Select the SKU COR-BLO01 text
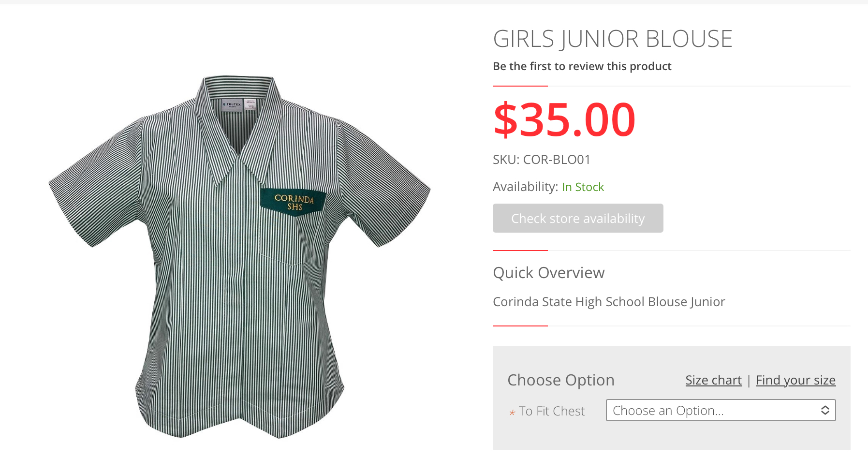This screenshot has width=868, height=458. coord(542,160)
